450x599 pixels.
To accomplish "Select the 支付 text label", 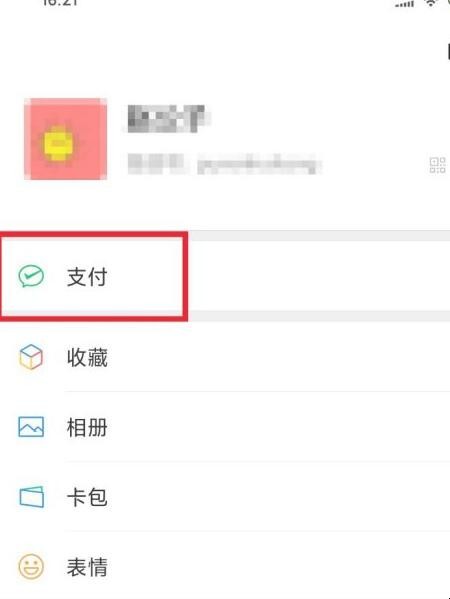I will [87, 277].
